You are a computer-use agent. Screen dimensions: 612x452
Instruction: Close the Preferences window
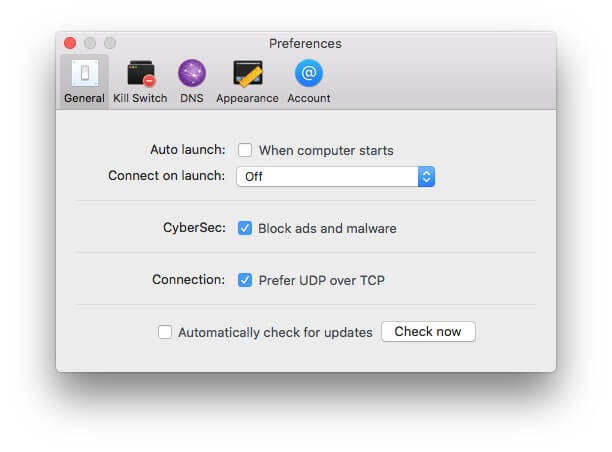(x=70, y=43)
